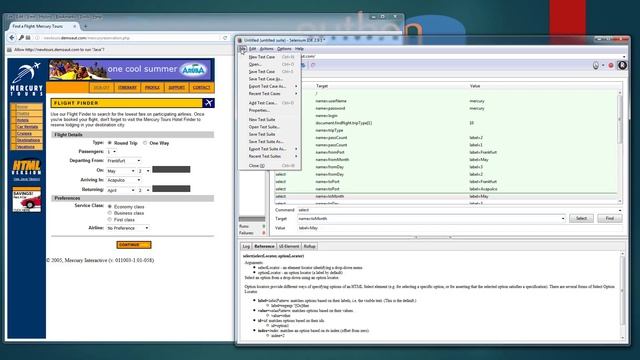Select the Round Trip radio button
Viewport: 640px width, 360px height.
[x=110, y=143]
